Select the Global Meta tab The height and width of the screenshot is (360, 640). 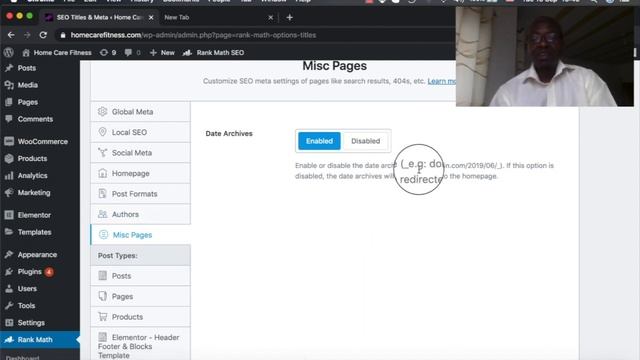click(x=140, y=112)
